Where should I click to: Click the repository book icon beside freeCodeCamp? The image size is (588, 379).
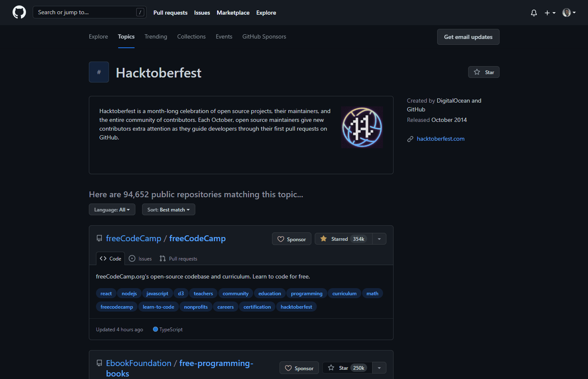click(x=99, y=238)
